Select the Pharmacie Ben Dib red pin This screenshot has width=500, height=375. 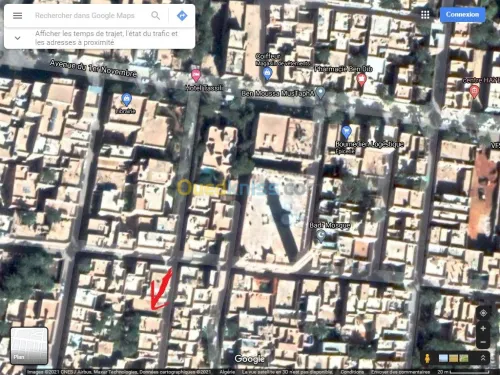click(x=361, y=80)
